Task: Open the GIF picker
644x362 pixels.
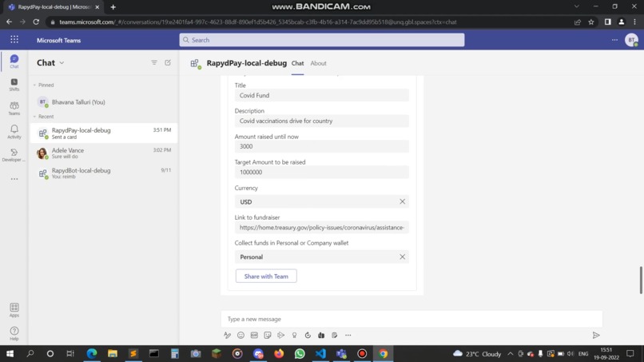Action: pyautogui.click(x=254, y=335)
